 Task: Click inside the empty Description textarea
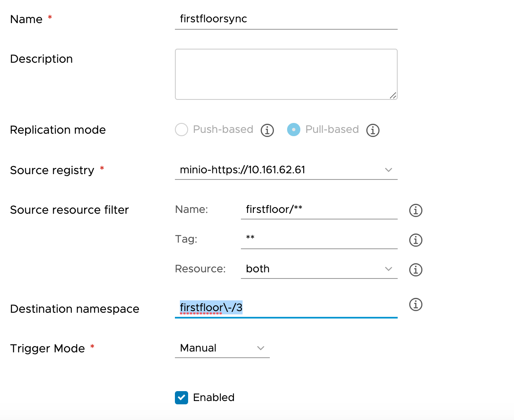point(286,73)
